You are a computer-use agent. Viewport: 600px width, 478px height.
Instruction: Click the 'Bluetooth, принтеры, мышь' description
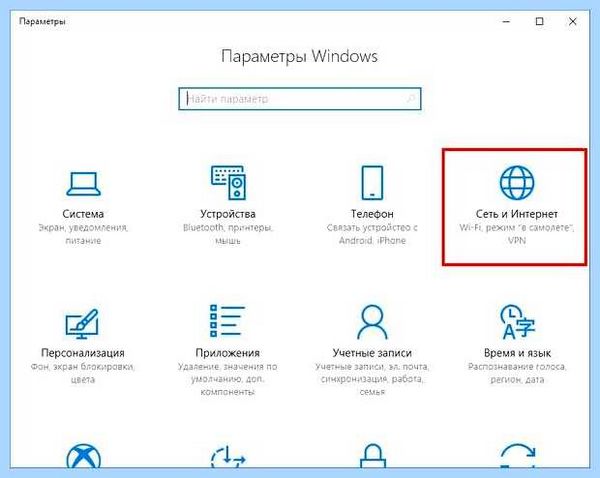(x=228, y=234)
